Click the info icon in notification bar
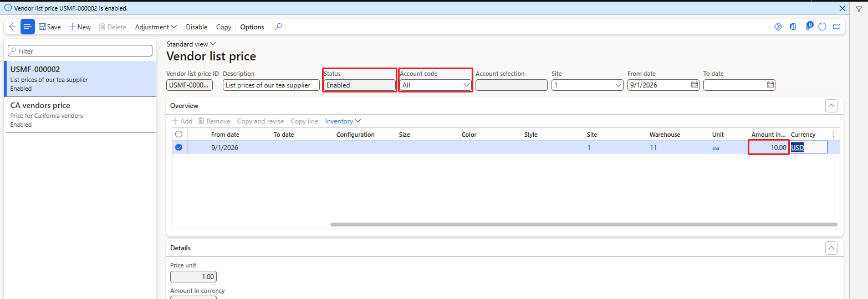The image size is (868, 299). click(8, 8)
